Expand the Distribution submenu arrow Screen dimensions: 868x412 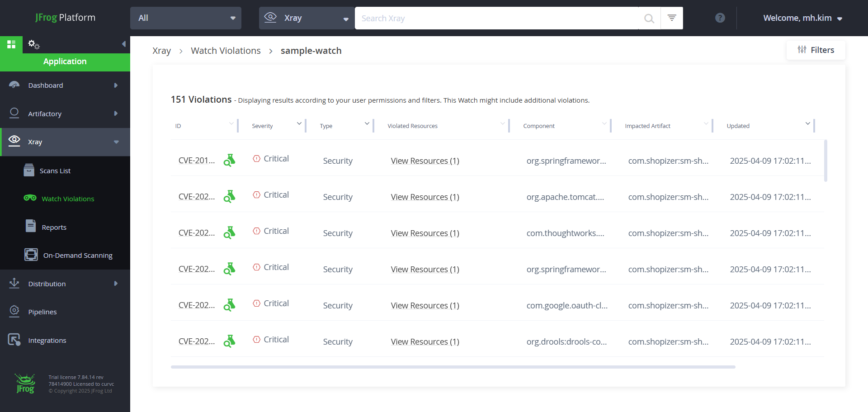pos(116,284)
